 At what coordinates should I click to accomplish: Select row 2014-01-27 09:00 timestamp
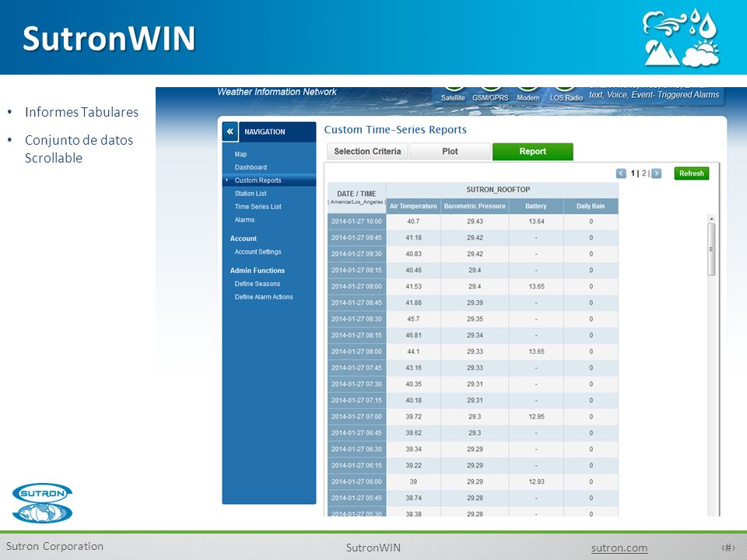pyautogui.click(x=356, y=286)
